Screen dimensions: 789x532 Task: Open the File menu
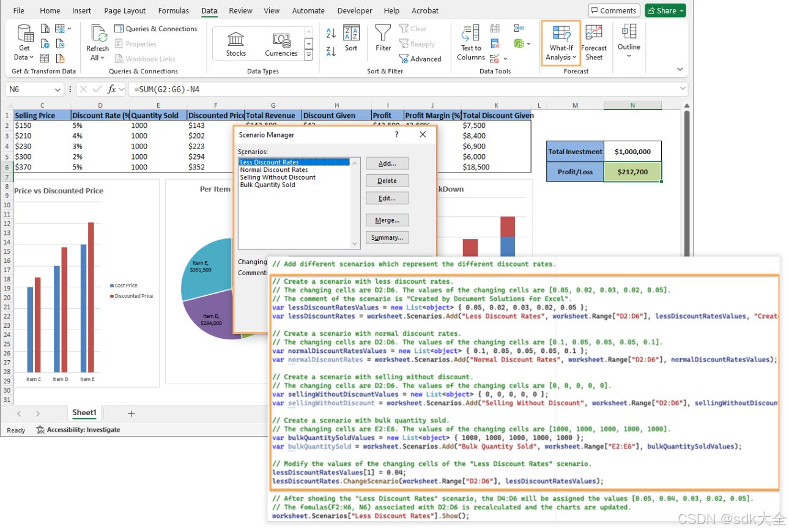click(x=19, y=10)
